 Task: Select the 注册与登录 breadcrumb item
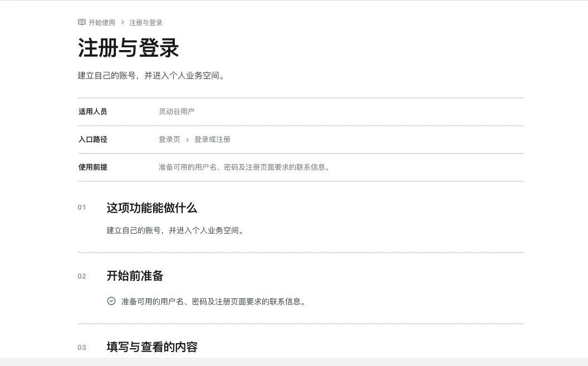coord(146,22)
